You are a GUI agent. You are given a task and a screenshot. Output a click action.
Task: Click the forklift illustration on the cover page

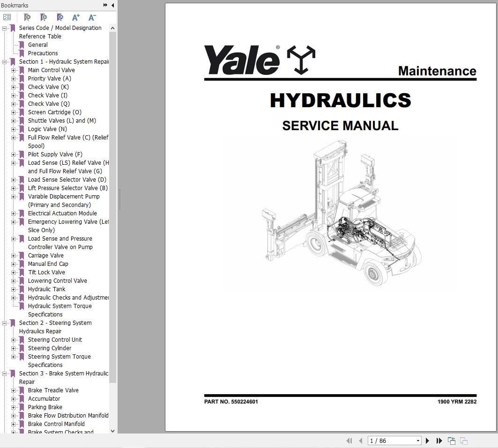coord(342,213)
